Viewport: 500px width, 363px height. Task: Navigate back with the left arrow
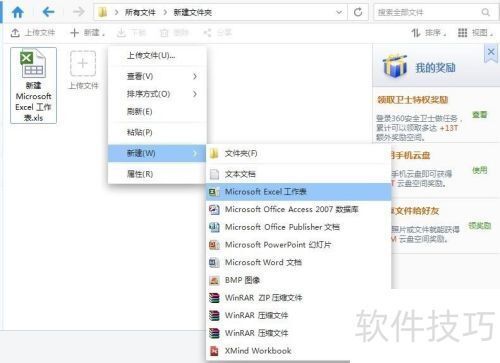49,12
